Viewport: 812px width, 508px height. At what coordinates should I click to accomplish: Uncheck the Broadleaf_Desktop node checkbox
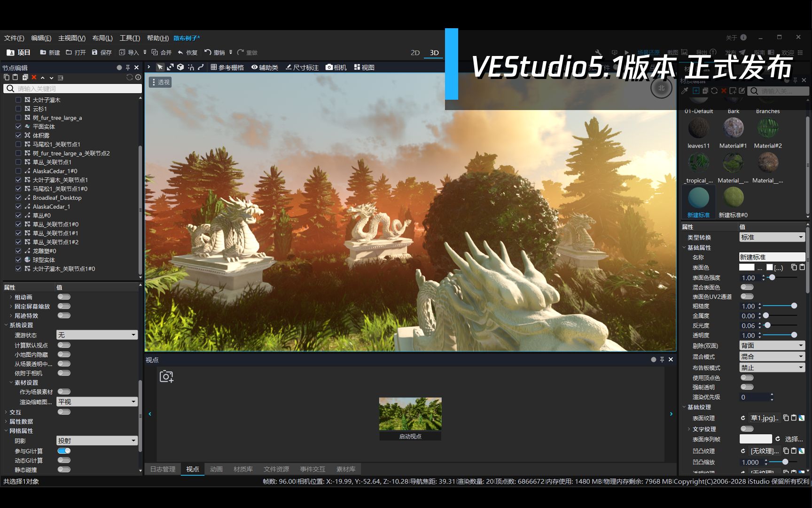(18, 198)
